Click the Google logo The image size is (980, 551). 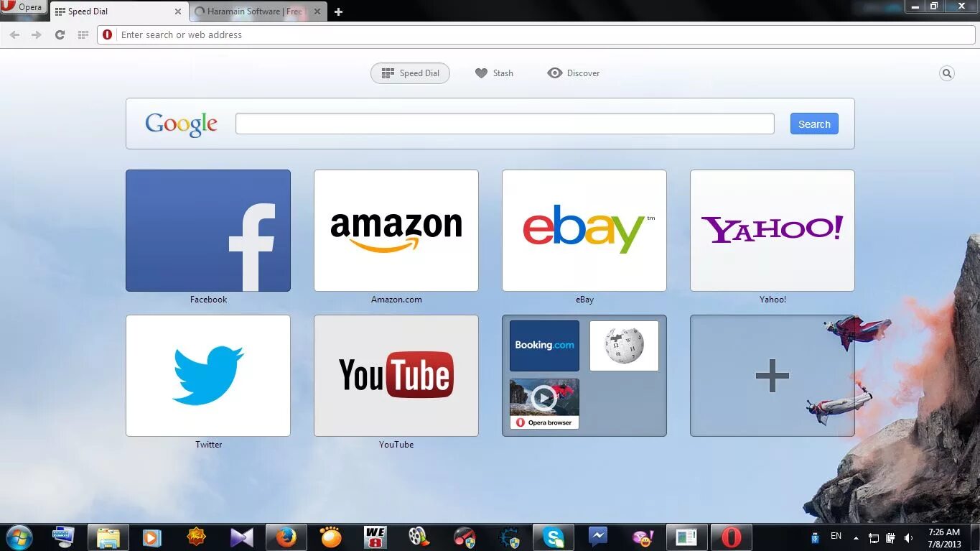click(181, 124)
